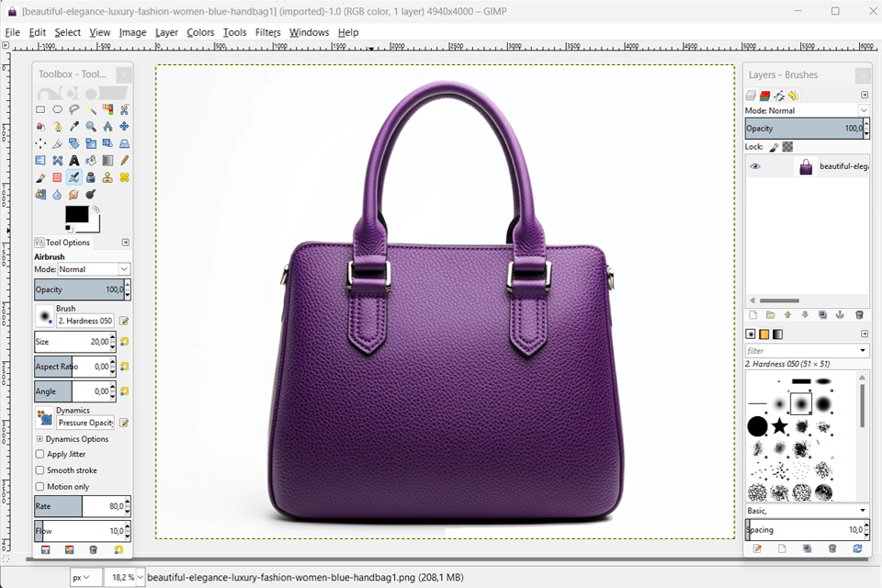The width and height of the screenshot is (882, 588).
Task: Open the Colors menu
Action: pyautogui.click(x=200, y=33)
